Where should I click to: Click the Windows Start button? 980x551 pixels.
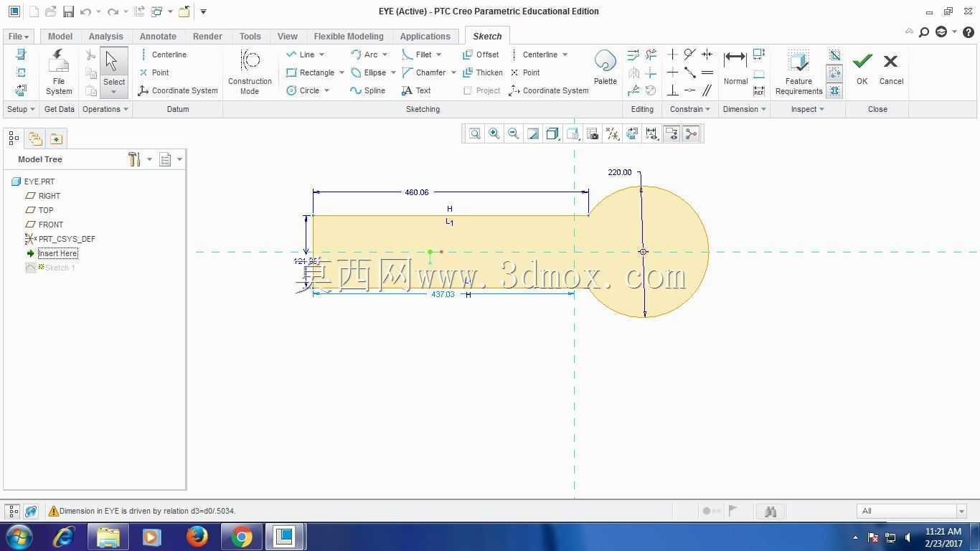[x=19, y=536]
